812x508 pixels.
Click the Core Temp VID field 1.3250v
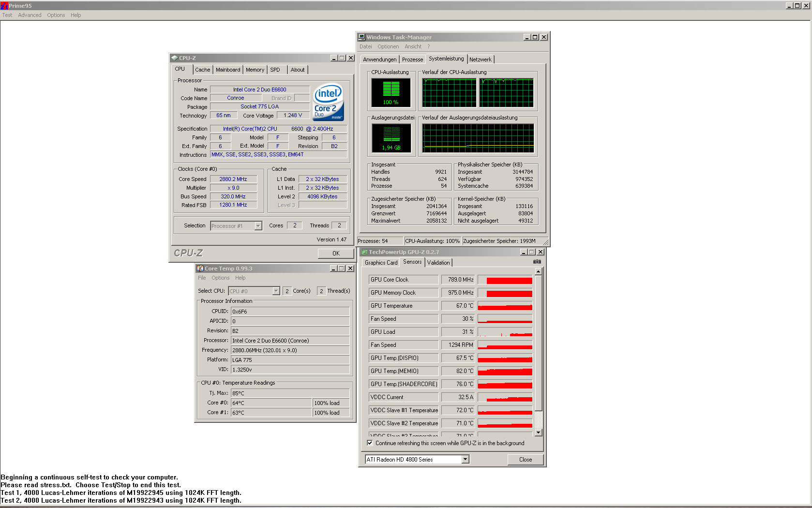(290, 370)
